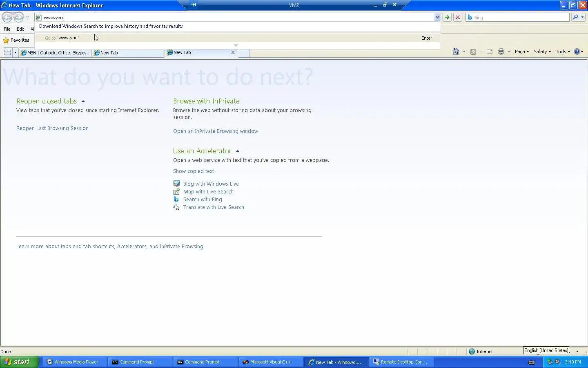Open the Tools menu in command bar
Viewport: 588px width, 368px height.
563,52
